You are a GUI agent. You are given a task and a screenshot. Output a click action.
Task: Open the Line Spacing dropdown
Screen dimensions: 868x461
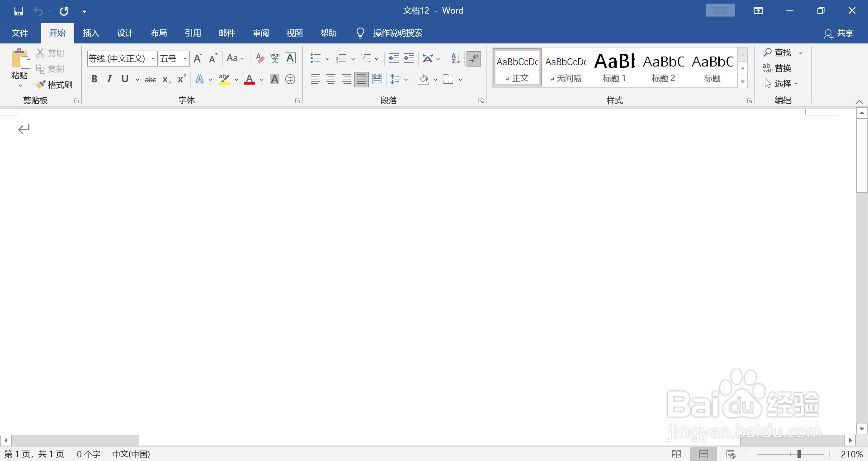click(399, 80)
